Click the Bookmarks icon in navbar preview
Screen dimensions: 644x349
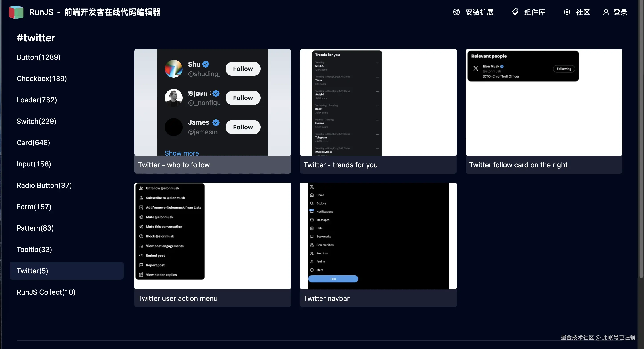tap(312, 237)
